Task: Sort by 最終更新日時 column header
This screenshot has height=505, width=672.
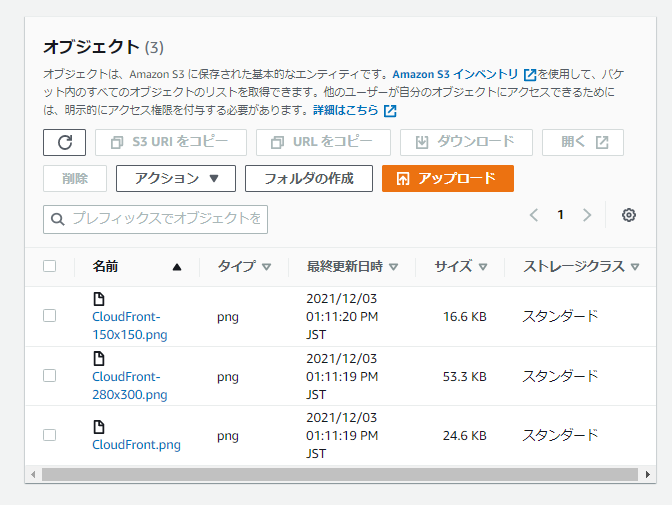Action: click(345, 267)
